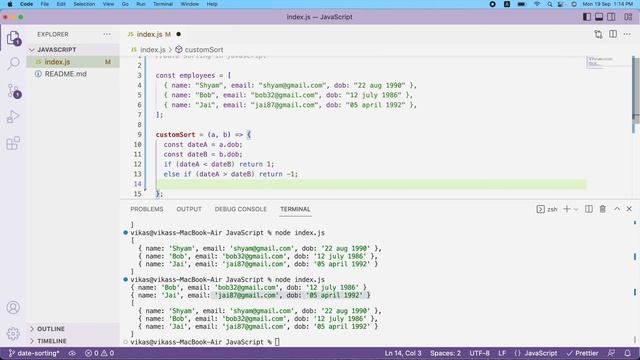The width and height of the screenshot is (640, 360).
Task: Open the Extensions view
Action: pos(13,143)
